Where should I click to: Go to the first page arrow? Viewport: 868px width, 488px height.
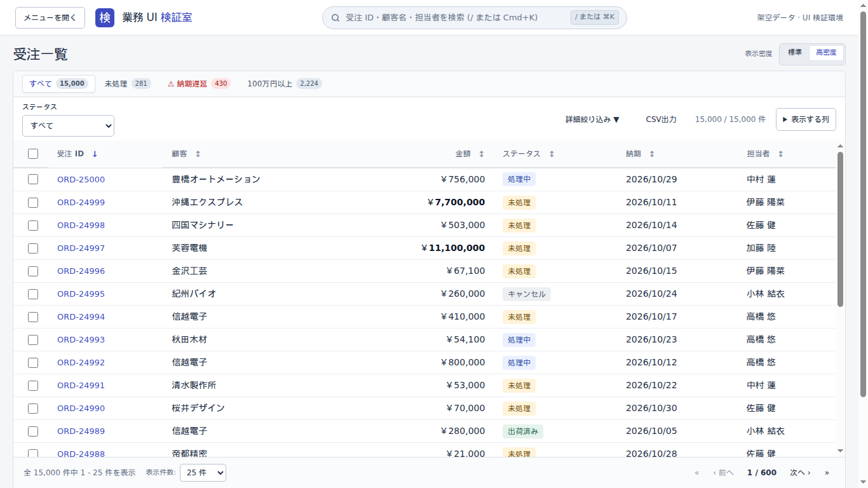697,473
